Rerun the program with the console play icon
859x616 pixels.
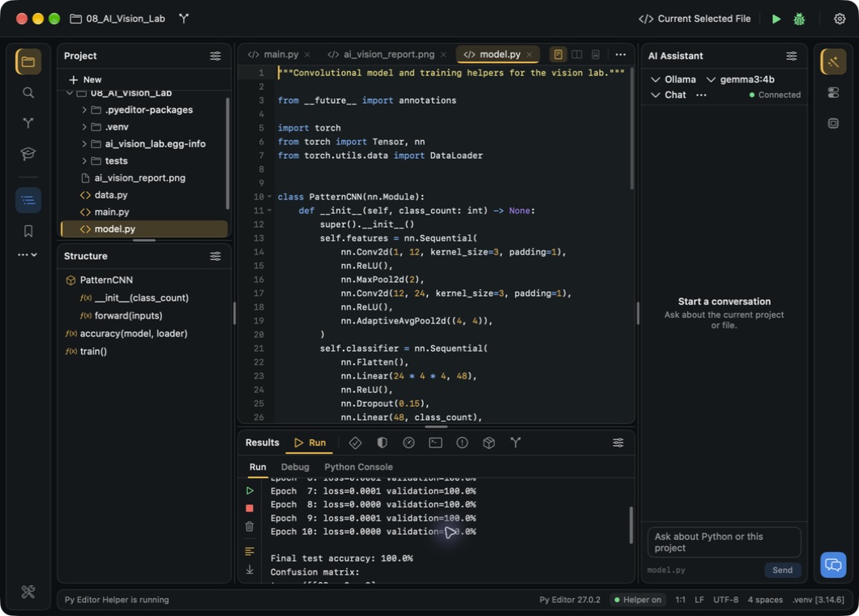click(250, 491)
